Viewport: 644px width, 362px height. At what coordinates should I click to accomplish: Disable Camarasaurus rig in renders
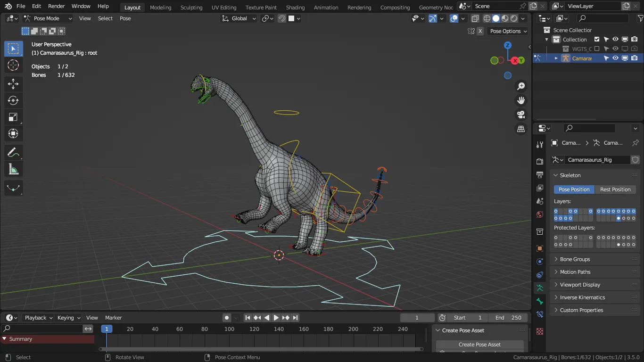click(x=634, y=58)
